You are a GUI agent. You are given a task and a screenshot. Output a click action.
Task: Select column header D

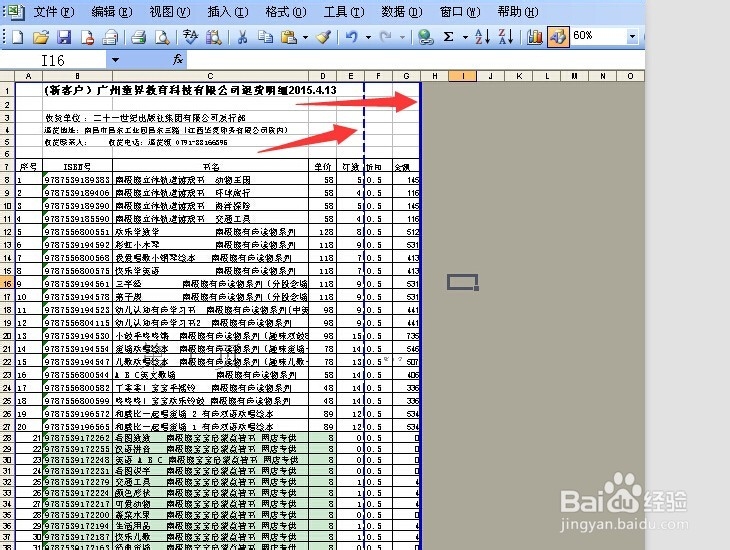323,76
